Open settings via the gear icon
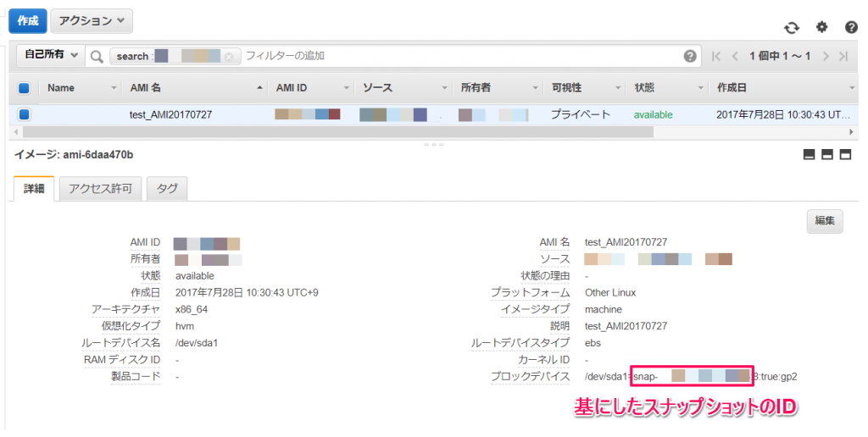 click(x=822, y=26)
